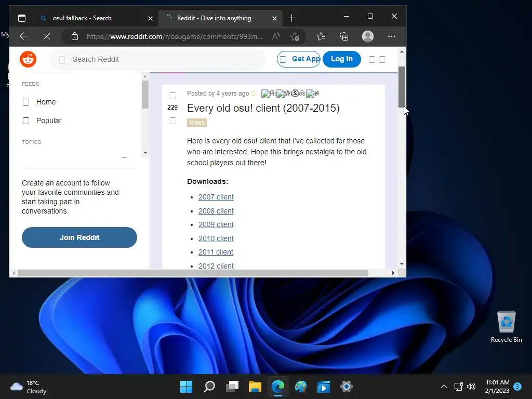Collapse the topics section dash in sidebar
532x399 pixels.
(x=124, y=157)
